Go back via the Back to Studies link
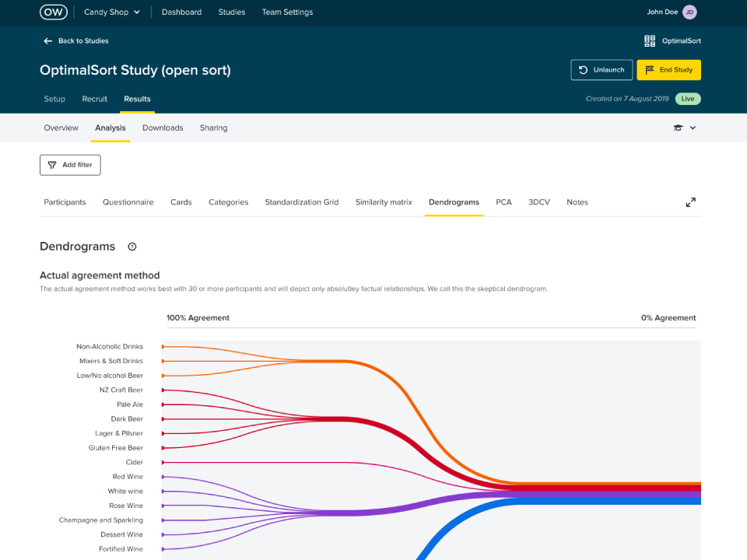747x560 pixels. [84, 40]
